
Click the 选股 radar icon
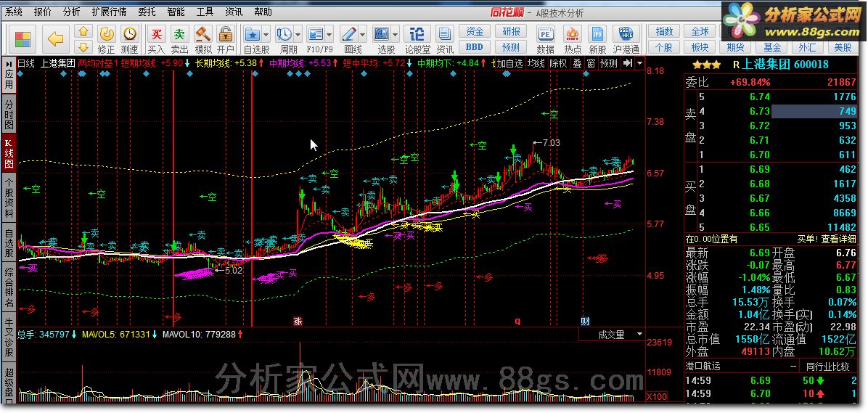(382, 34)
